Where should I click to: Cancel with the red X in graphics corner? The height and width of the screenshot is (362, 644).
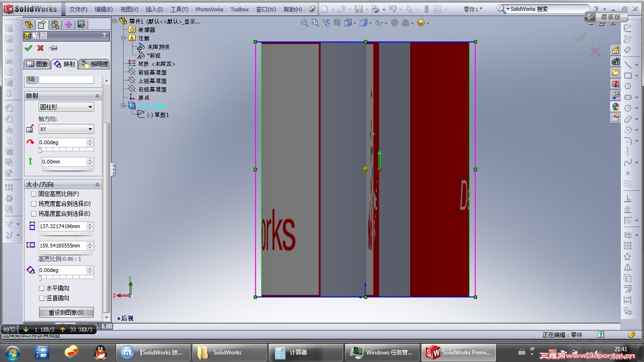[595, 51]
